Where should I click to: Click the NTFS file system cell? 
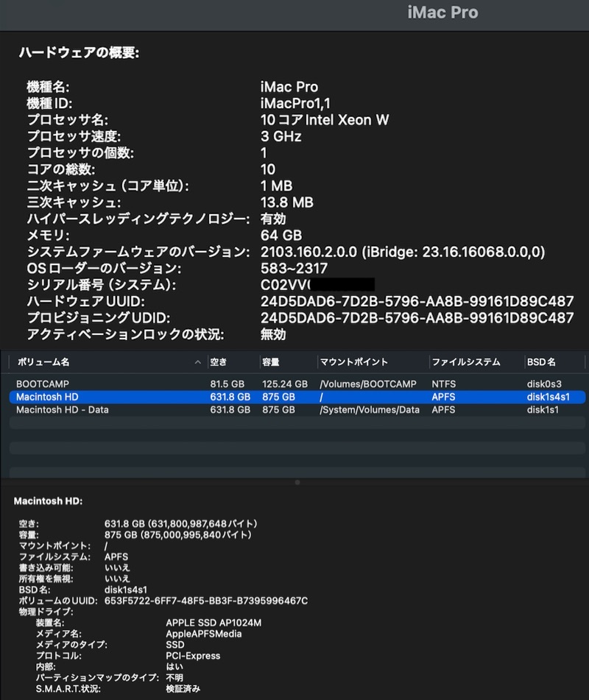[x=443, y=384]
